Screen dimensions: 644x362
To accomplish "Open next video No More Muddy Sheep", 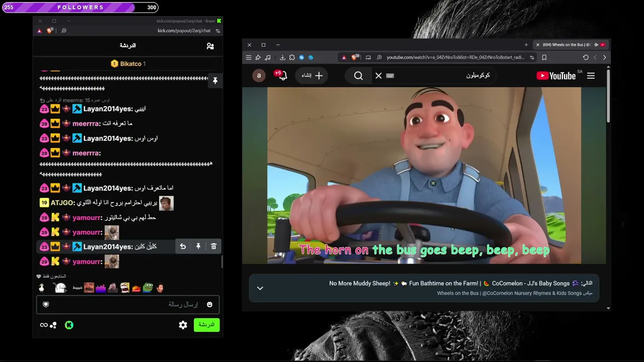I will 449,284.
